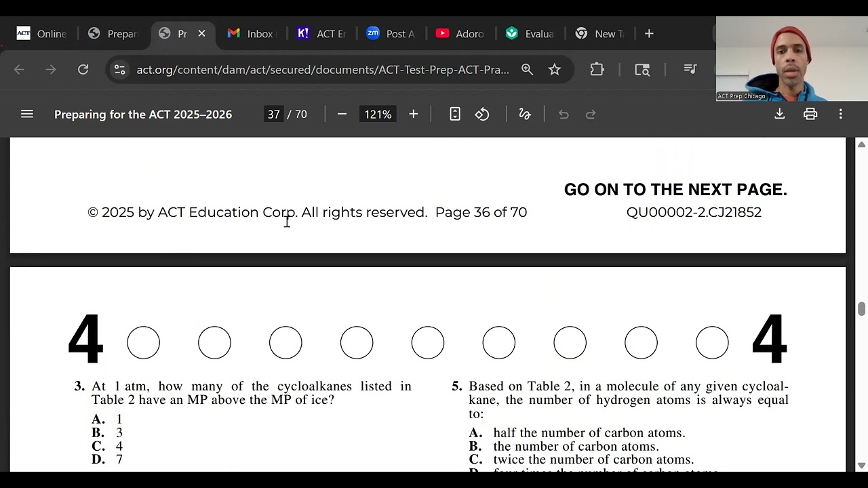Switch to the Adoro YouTube tab

tap(460, 34)
